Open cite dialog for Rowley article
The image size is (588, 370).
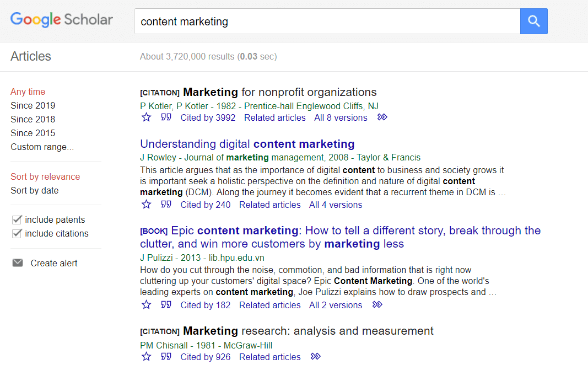coord(166,205)
